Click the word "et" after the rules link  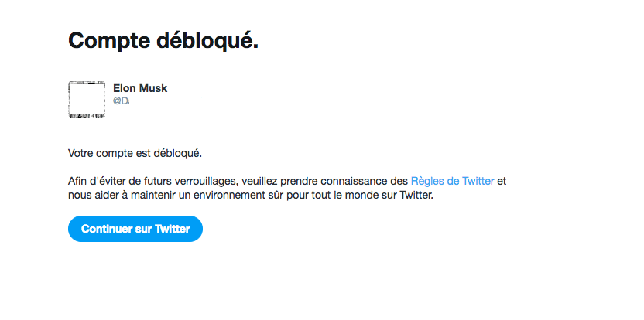pos(502,181)
